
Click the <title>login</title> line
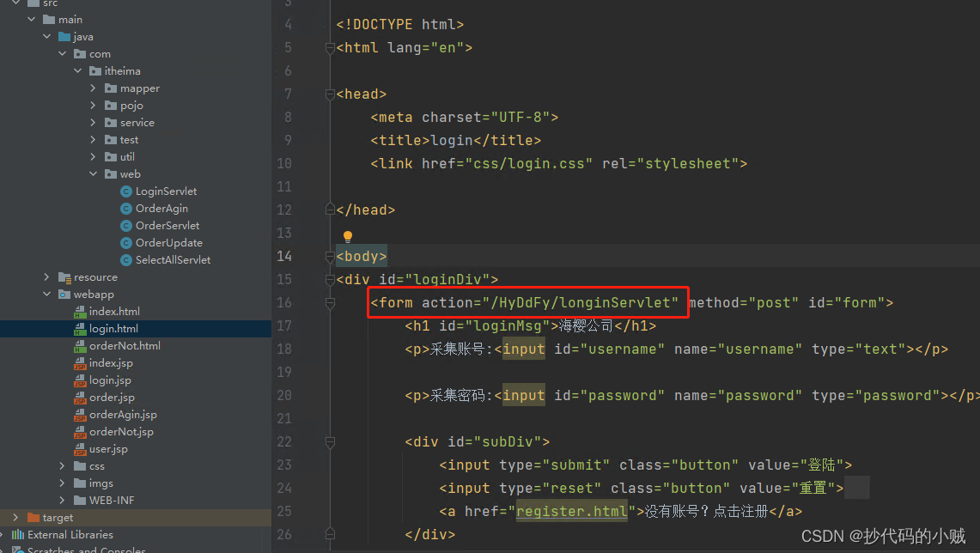(455, 141)
